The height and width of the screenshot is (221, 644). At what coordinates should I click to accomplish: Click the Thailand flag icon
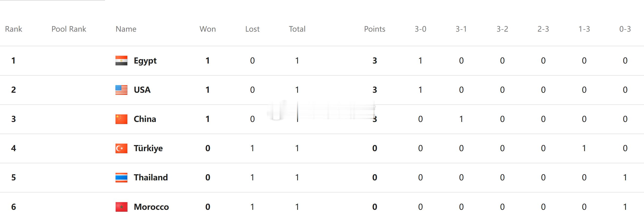tap(121, 177)
